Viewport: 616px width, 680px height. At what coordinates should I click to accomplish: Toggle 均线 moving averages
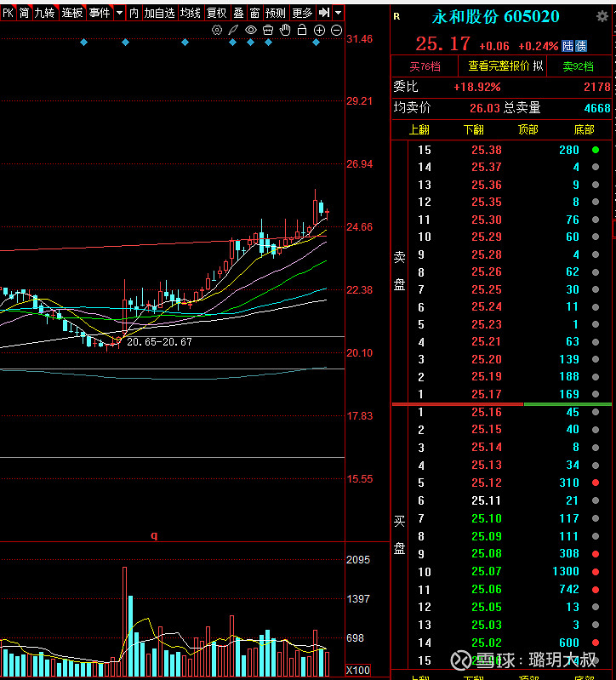[x=191, y=13]
